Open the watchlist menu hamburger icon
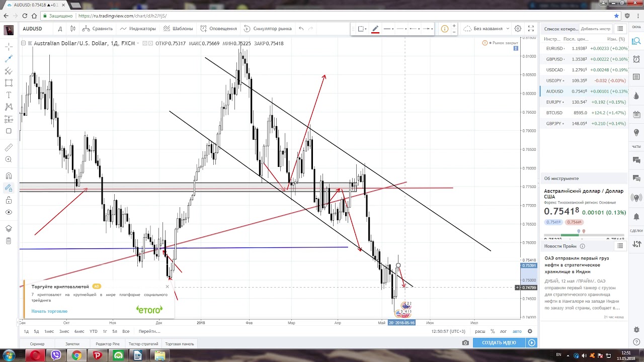Viewport: 644px width, 362px height. click(620, 29)
